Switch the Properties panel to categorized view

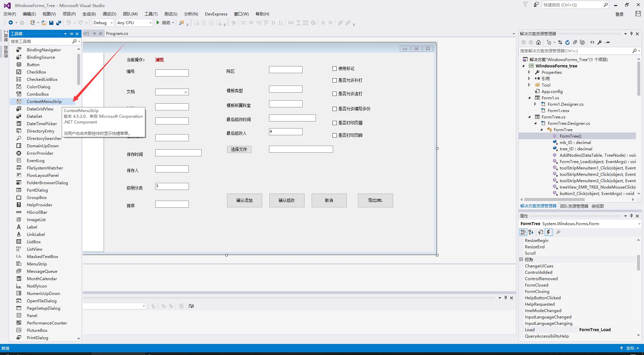click(x=523, y=232)
